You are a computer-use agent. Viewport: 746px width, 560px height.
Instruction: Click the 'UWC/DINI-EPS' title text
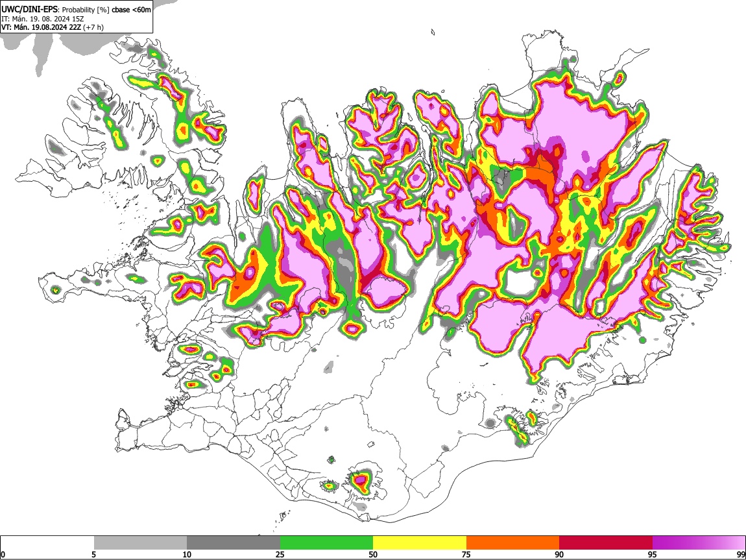29,10
